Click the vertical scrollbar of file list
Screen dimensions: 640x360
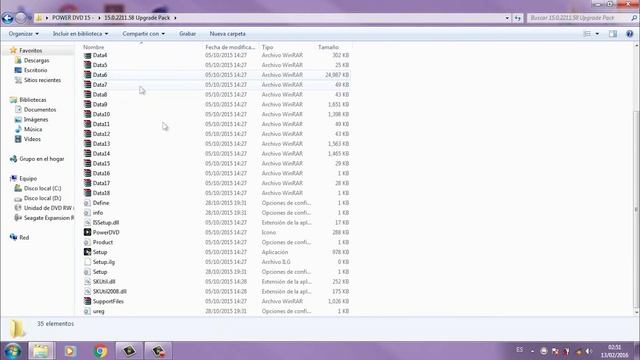(636, 209)
